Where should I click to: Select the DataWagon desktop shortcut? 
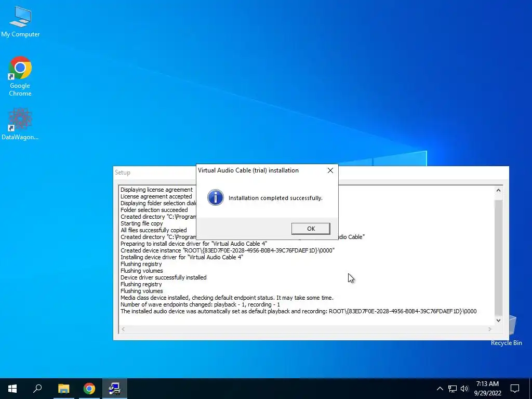(20, 124)
